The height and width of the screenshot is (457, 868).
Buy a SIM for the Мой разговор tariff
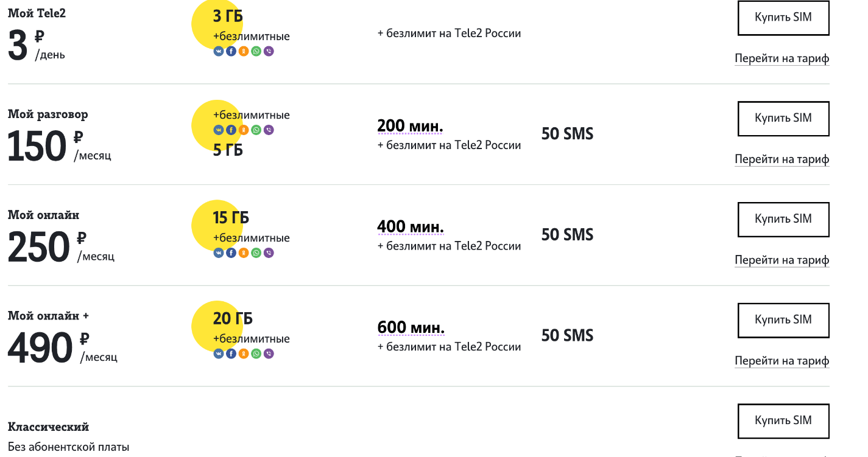click(x=783, y=118)
